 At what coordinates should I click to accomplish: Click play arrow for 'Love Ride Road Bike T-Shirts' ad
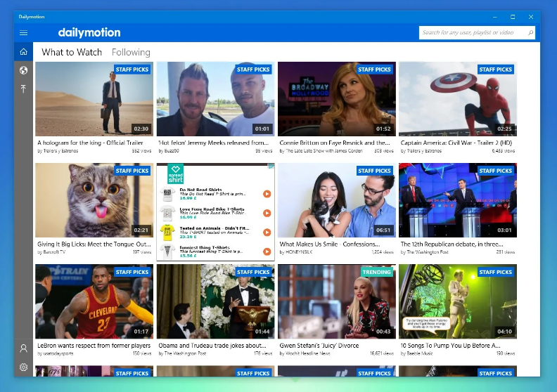click(267, 213)
